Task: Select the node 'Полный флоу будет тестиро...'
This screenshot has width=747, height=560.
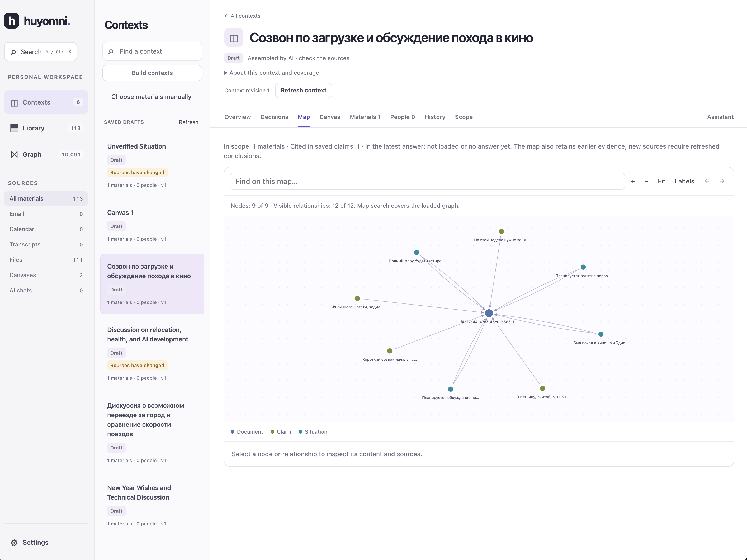Action: 416,252
